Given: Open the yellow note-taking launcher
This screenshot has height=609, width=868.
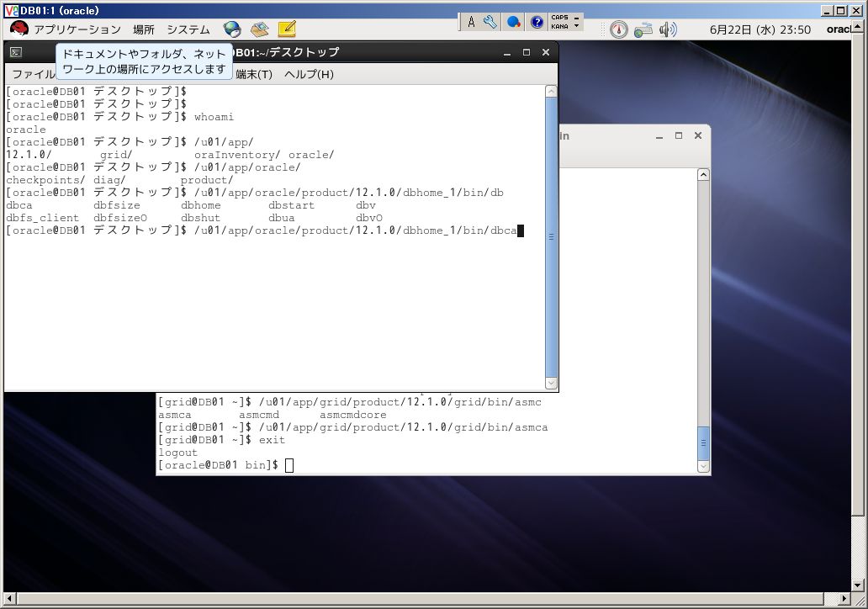Looking at the screenshot, I should tap(287, 29).
